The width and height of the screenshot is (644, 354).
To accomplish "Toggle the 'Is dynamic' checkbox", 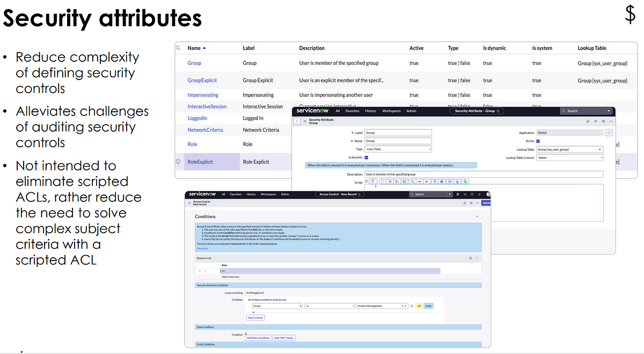I will 367,157.
